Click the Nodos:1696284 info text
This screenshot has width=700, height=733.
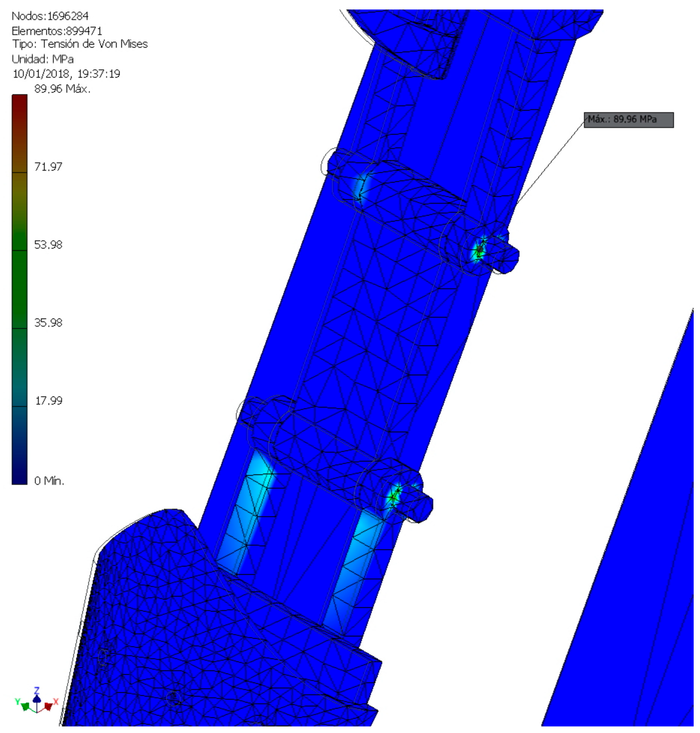tap(50, 16)
